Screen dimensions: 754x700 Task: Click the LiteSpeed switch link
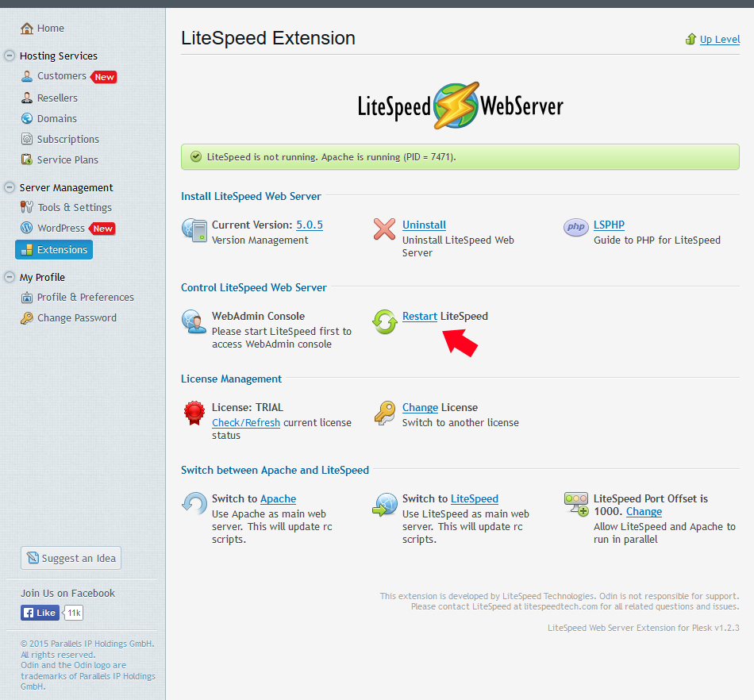click(474, 498)
